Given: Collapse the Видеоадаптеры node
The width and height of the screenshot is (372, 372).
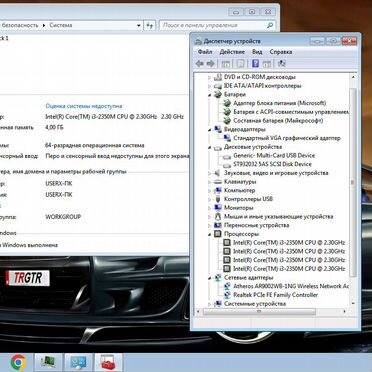Looking at the screenshot, I should tap(210, 130).
